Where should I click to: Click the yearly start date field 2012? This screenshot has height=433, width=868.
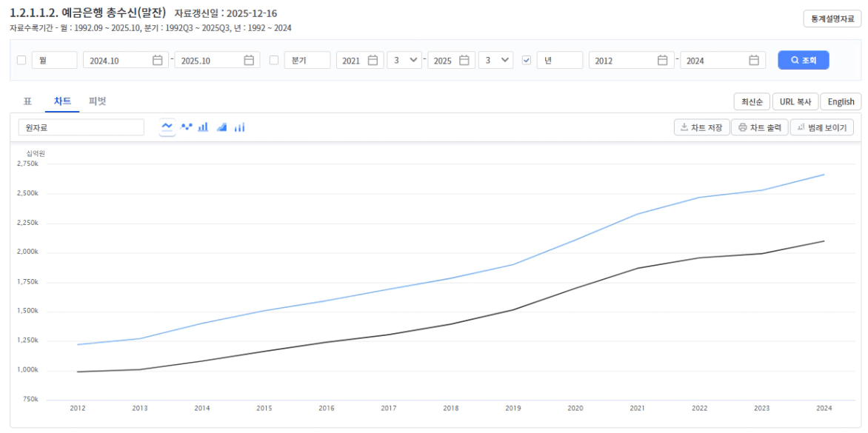622,61
